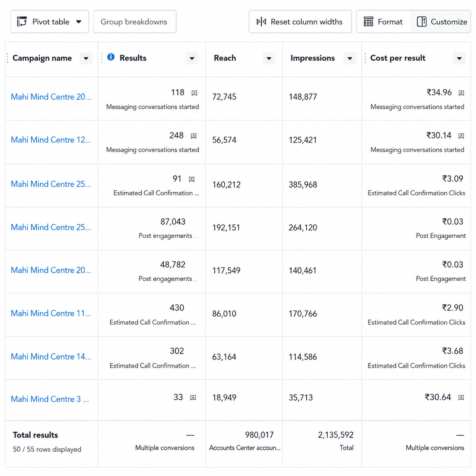
Task: Select cost value ₹3.09
Action: [452, 178]
